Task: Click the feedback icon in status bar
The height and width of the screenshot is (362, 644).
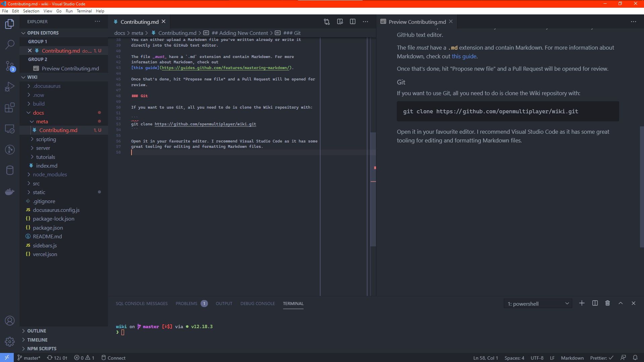Action: (623, 358)
